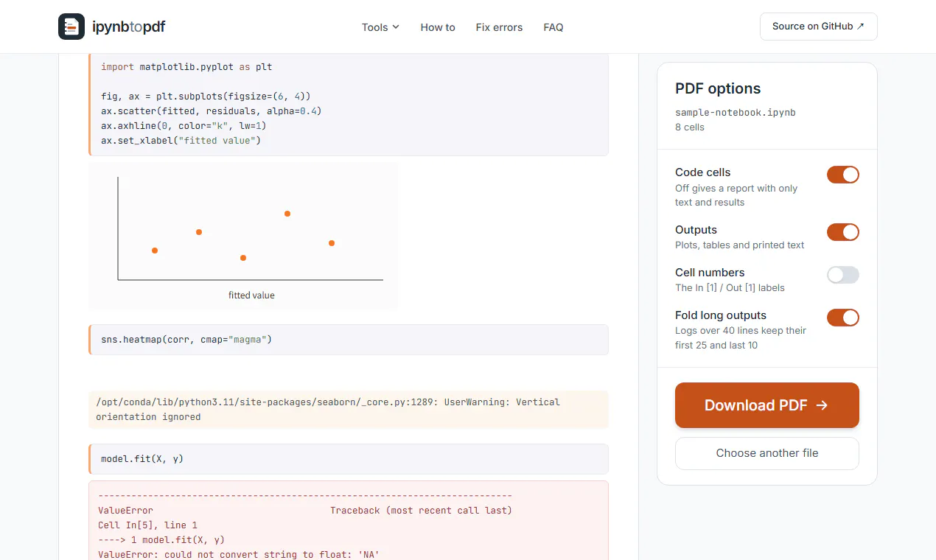Viewport: 936px width, 560px height.
Task: Turn off the Code cells toggle
Action: point(842,175)
